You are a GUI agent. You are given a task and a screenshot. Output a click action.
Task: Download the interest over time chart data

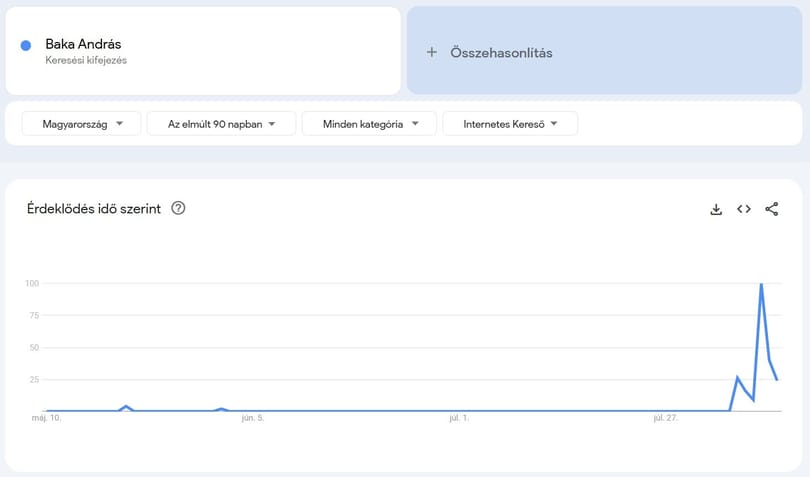[x=716, y=209]
